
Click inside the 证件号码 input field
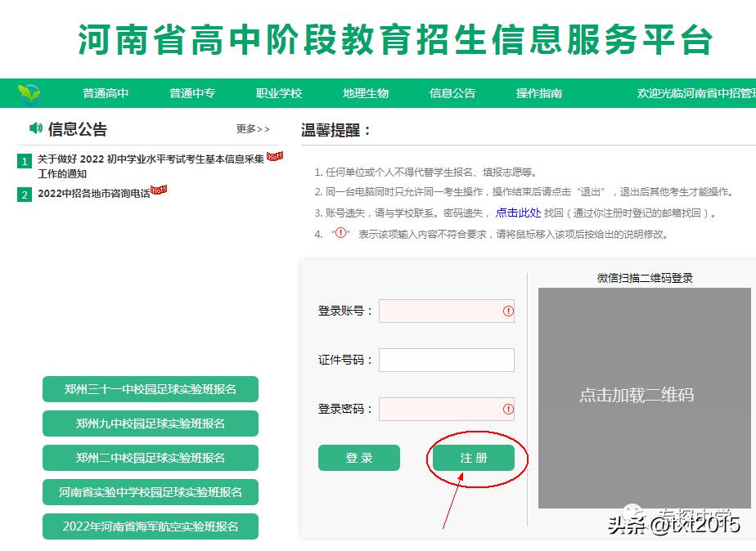pyautogui.click(x=446, y=360)
